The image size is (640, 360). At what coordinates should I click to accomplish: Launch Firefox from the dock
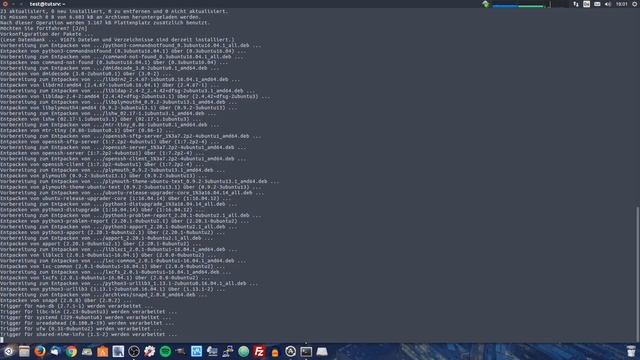(x=40, y=351)
